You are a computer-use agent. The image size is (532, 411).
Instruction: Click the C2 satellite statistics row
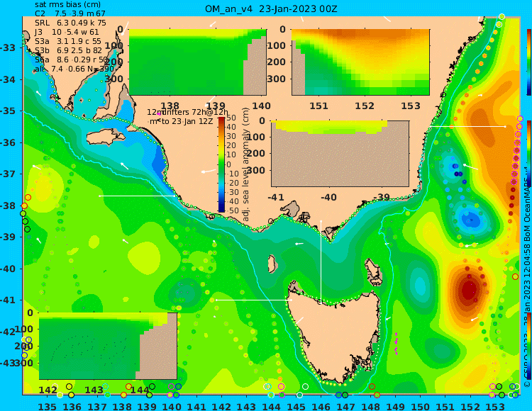pos(70,13)
